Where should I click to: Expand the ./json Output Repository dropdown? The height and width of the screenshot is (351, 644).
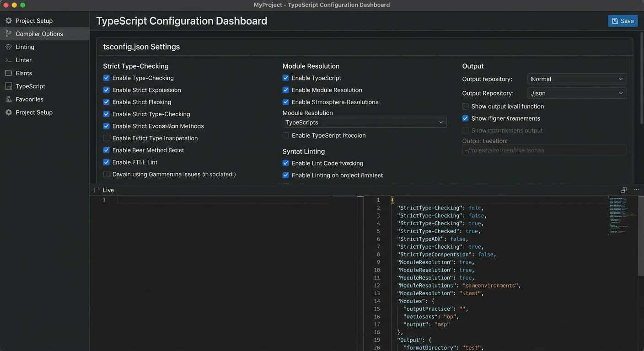(x=577, y=93)
